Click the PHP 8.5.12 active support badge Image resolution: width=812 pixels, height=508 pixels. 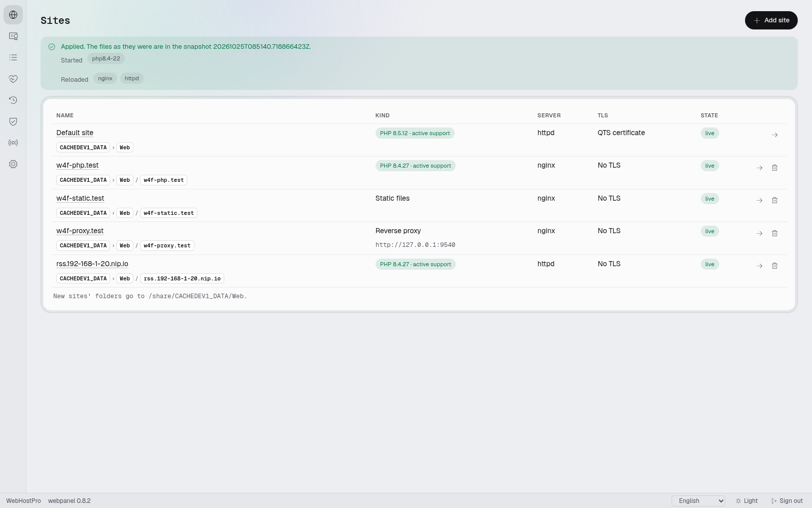pos(415,133)
